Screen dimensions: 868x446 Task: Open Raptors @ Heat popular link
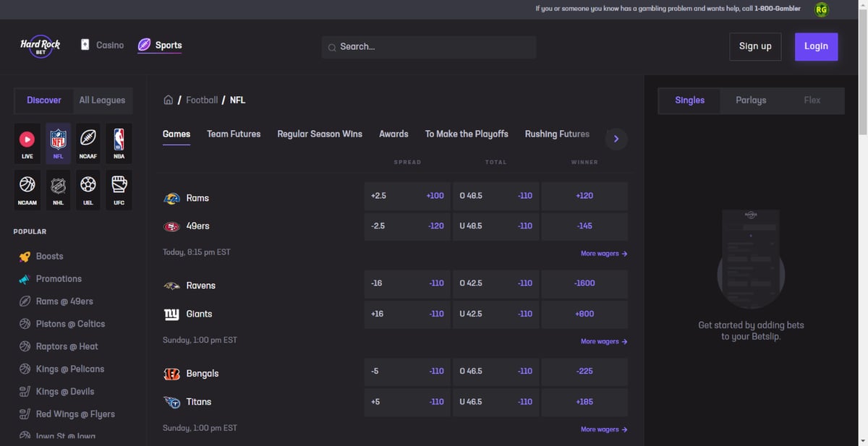pyautogui.click(x=67, y=346)
